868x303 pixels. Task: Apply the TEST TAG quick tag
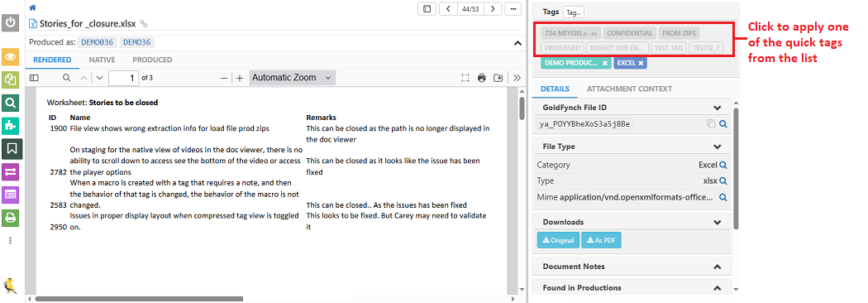coord(669,48)
